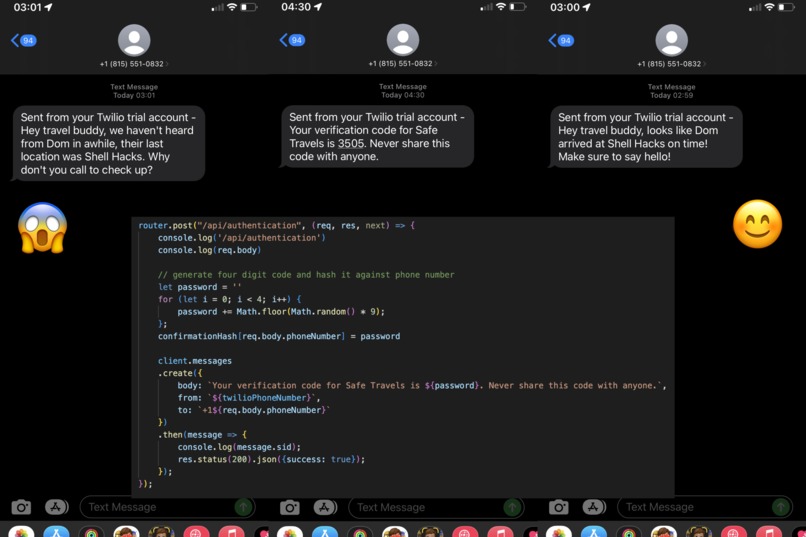Open the Activity rings icon in 03:01 app strip

click(91, 532)
